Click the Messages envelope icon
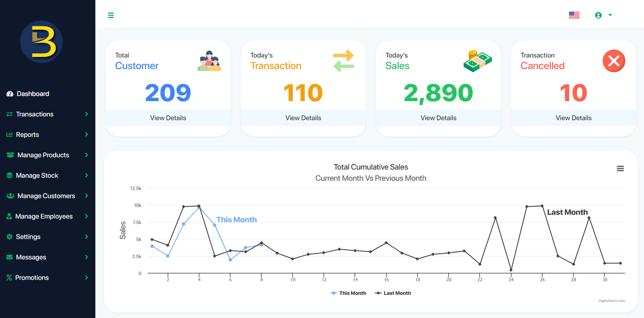The image size is (644, 318). 10,257
